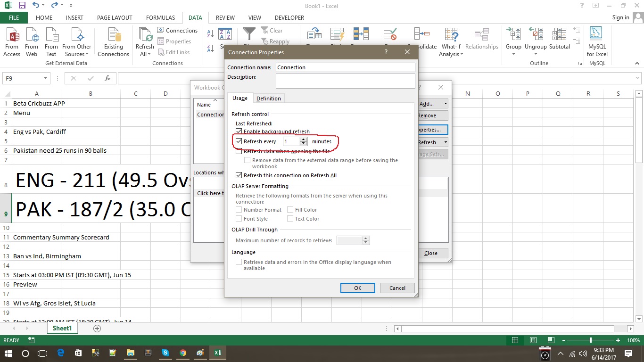The image size is (644, 362).
Task: Open Skype from the taskbar
Action: (x=165, y=353)
